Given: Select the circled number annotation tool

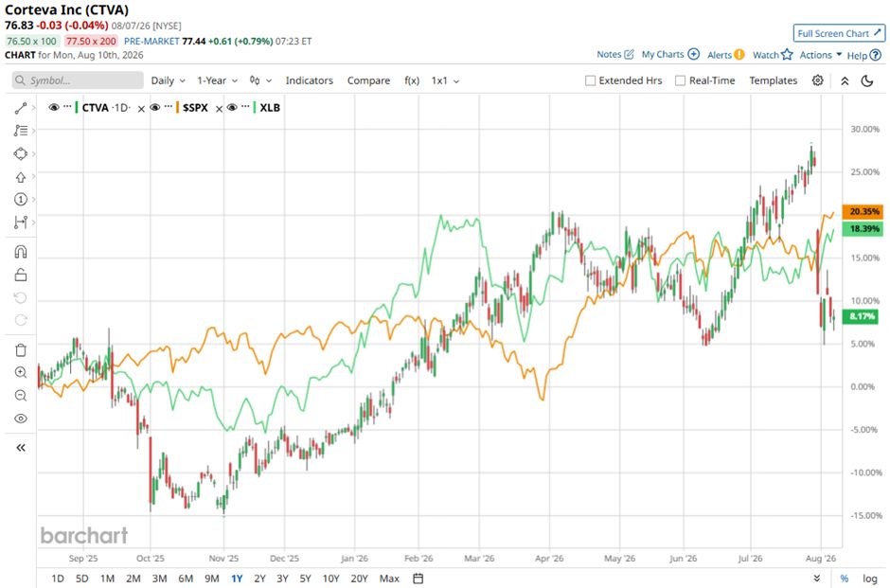Looking at the screenshot, I should tap(21, 199).
